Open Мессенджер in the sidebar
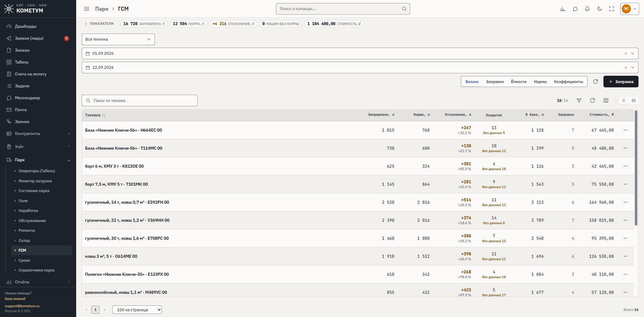Viewport: 644px width, 317px height. pyautogui.click(x=38, y=98)
